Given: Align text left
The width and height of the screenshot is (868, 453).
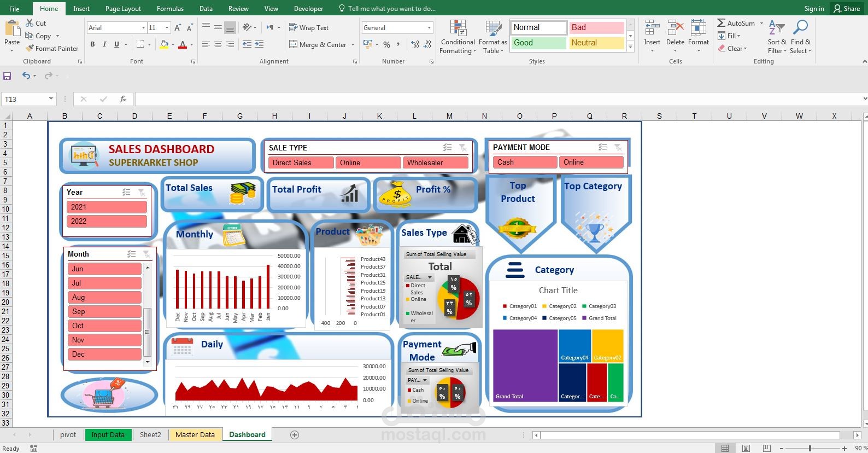Looking at the screenshot, I should pos(206,44).
